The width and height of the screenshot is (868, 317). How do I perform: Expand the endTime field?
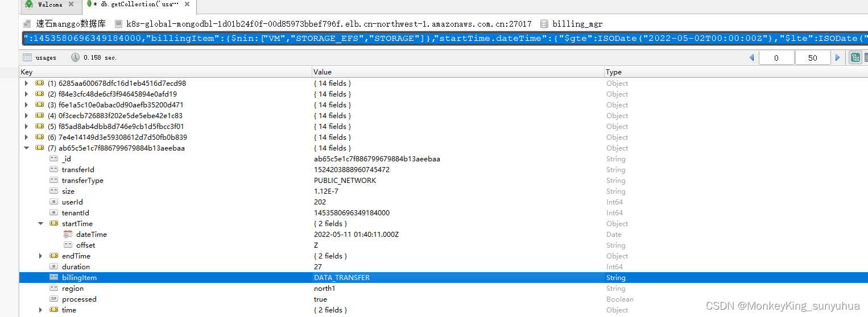pos(40,256)
